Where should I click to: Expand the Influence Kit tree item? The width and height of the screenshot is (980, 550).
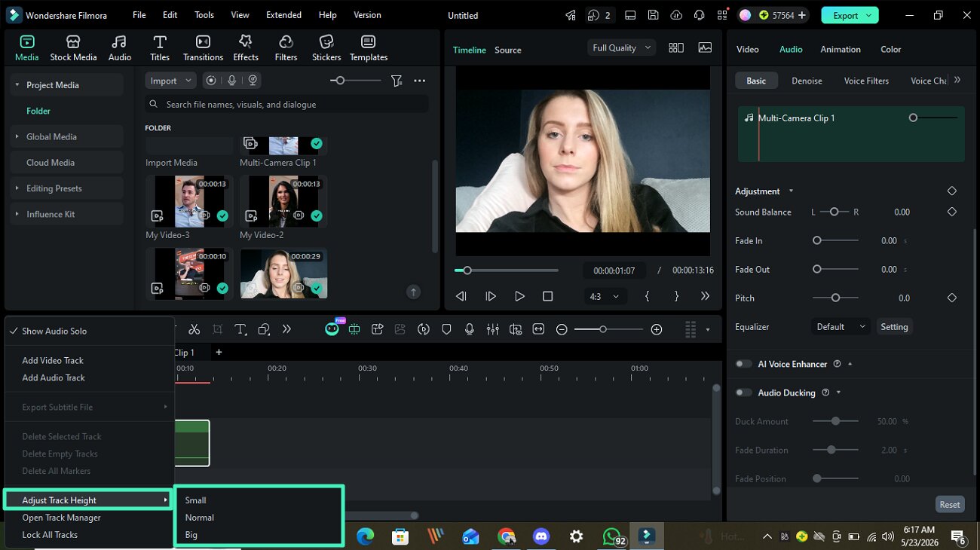17,214
